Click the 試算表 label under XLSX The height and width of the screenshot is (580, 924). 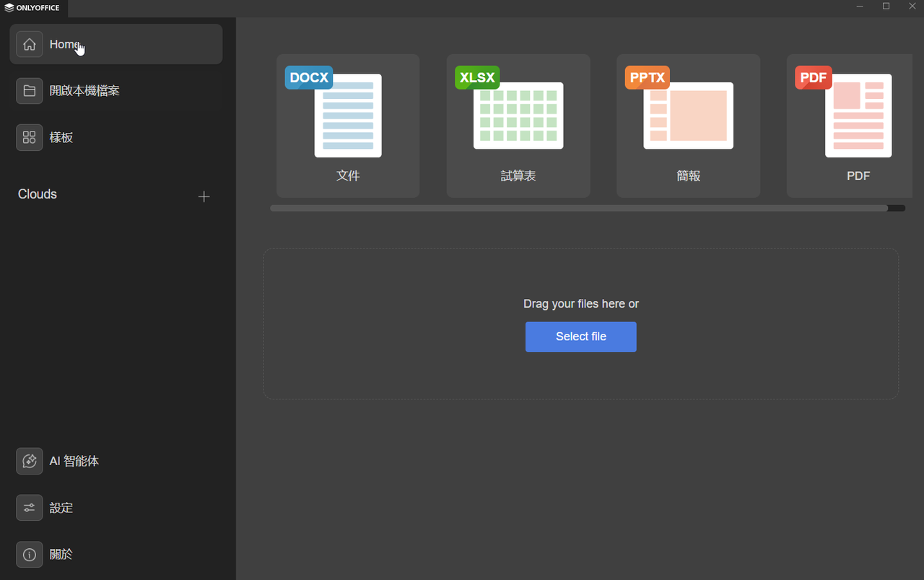click(x=518, y=176)
